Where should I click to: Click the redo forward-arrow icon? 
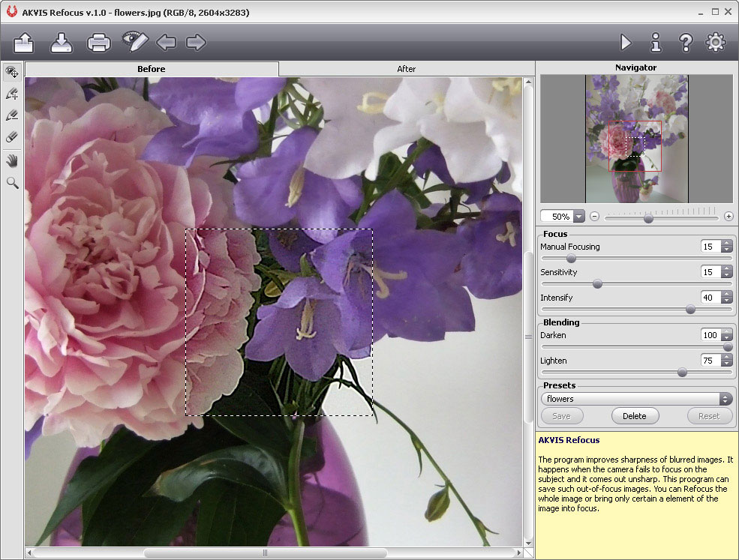[x=196, y=43]
